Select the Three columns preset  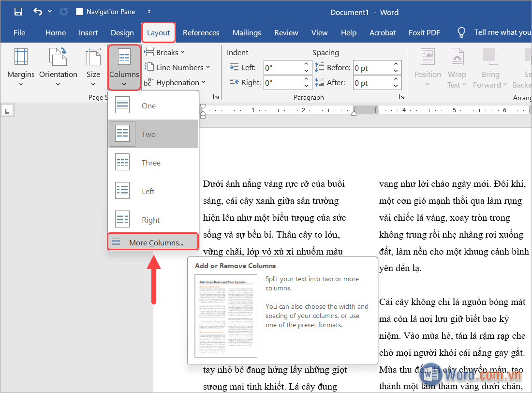152,162
